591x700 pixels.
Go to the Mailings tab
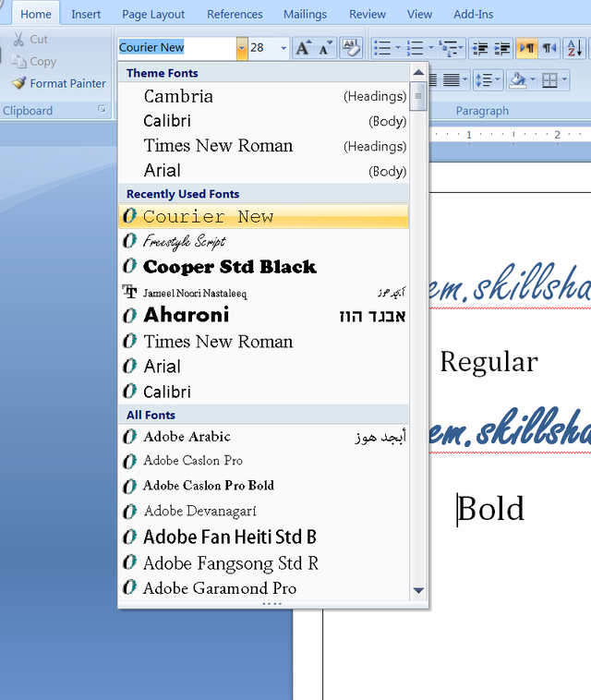click(x=305, y=14)
